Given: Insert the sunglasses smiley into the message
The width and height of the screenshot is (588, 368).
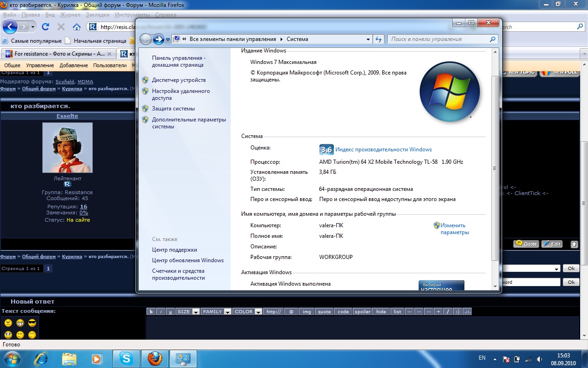Looking at the screenshot, I should [x=32, y=323].
